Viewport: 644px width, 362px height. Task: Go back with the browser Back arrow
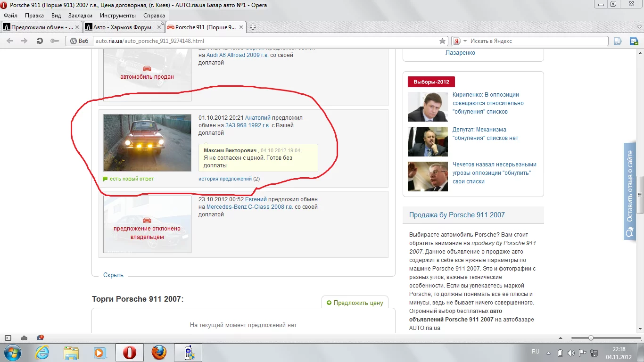pyautogui.click(x=9, y=41)
